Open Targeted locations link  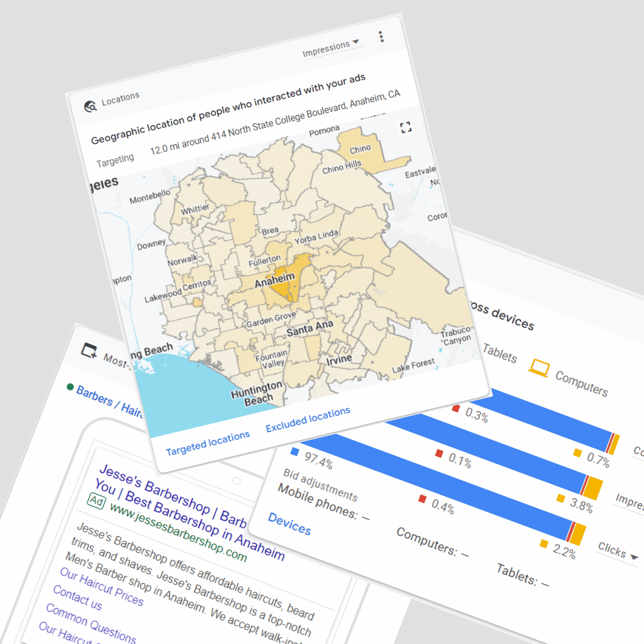tap(208, 443)
